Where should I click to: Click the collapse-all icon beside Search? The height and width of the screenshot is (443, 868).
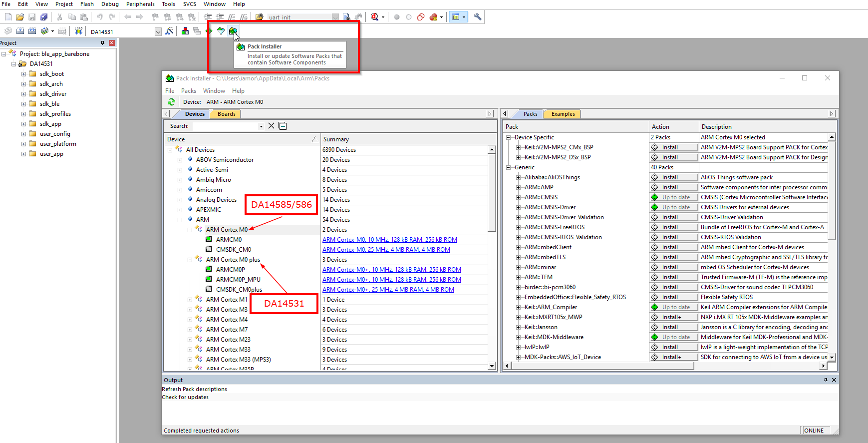coord(283,126)
